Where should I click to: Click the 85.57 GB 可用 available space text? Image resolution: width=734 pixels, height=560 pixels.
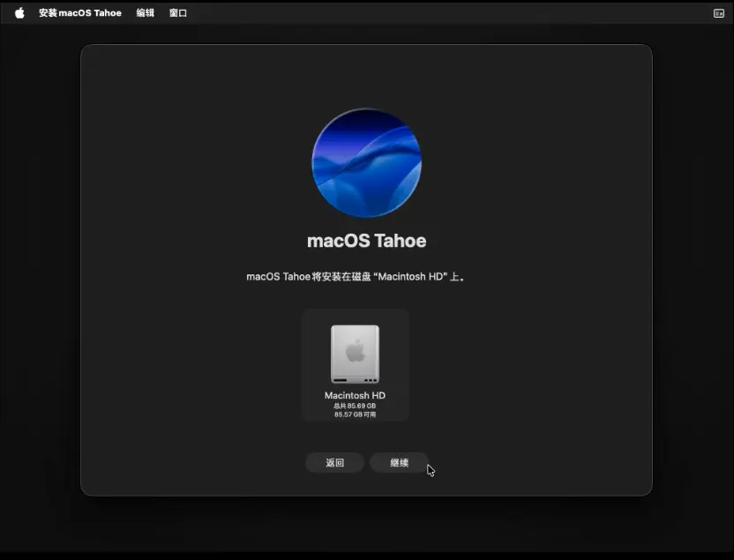coord(355,414)
